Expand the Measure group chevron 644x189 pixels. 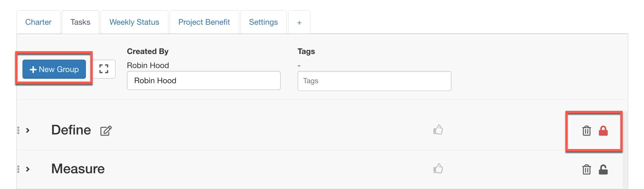coord(28,169)
